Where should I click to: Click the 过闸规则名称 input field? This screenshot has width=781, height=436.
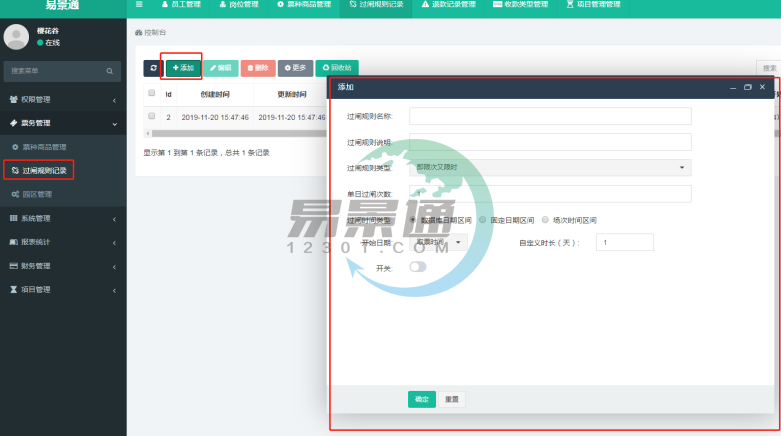[x=550, y=116]
